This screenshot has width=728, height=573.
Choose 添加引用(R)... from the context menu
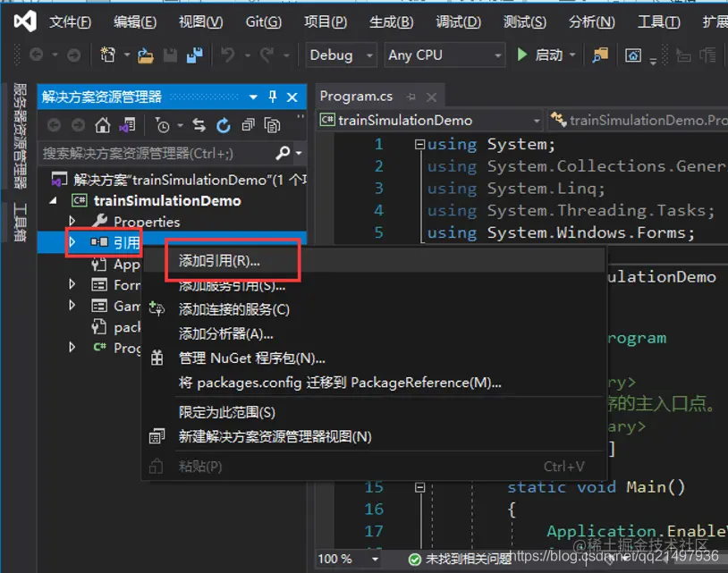(374, 261)
